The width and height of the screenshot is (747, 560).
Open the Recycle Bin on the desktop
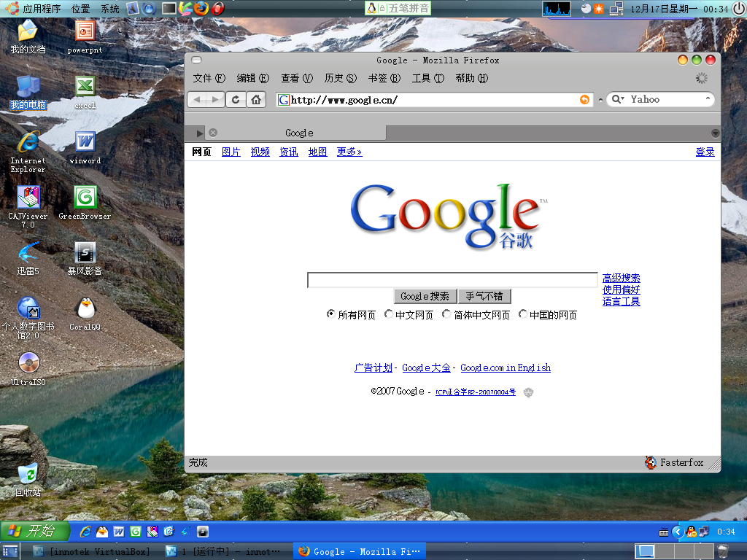28,480
